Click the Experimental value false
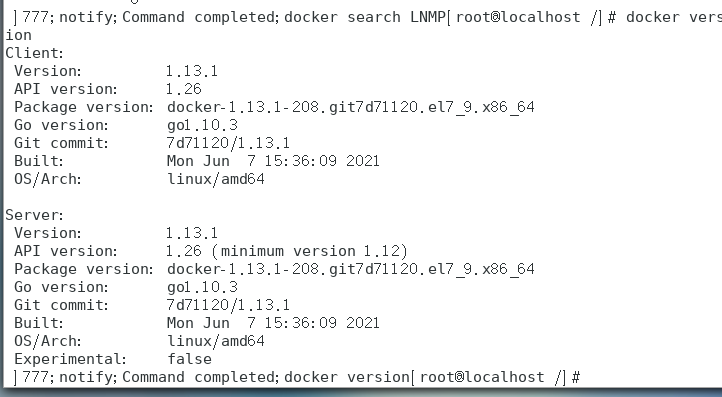The height and width of the screenshot is (397, 722). click(x=189, y=359)
